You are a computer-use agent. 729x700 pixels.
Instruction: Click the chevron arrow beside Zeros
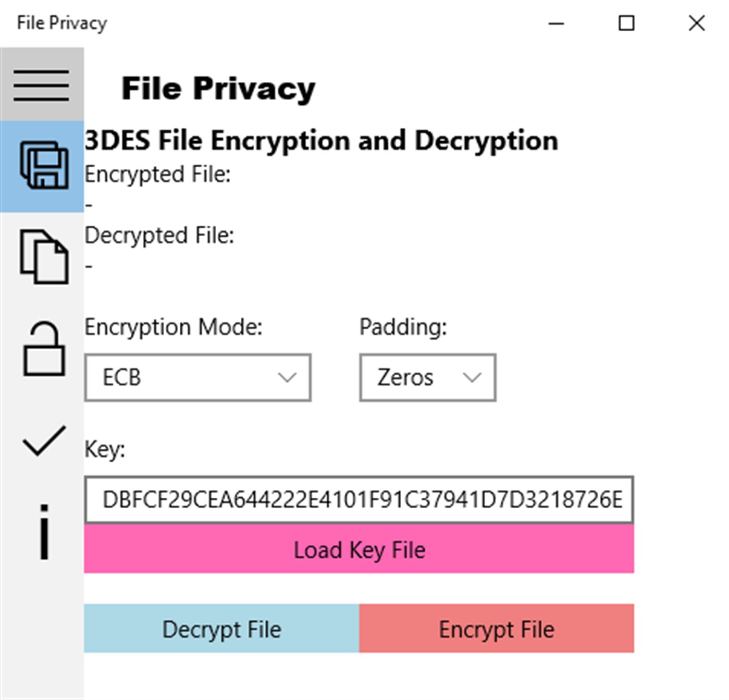[x=472, y=377]
